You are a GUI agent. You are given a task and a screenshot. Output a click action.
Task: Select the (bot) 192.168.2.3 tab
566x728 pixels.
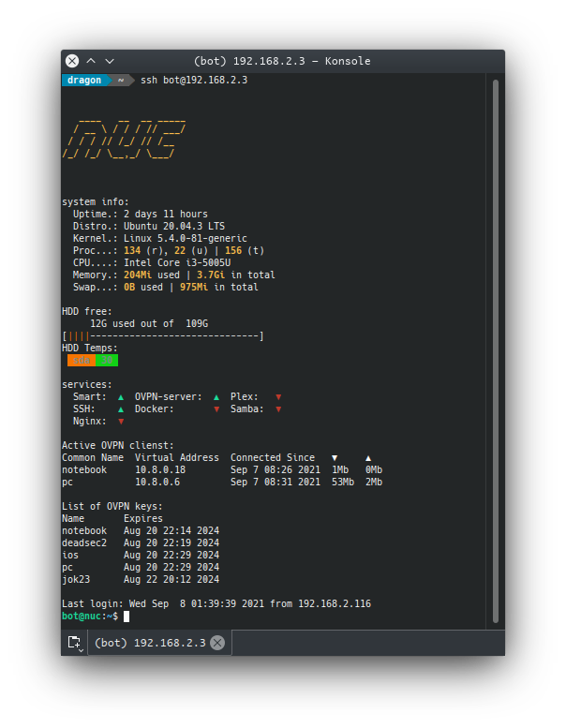coord(150,643)
